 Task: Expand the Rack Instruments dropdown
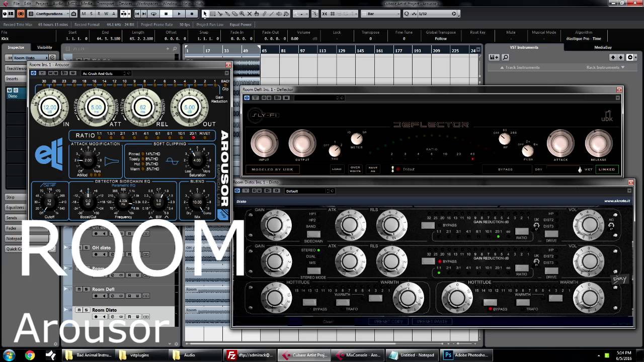pos(605,67)
